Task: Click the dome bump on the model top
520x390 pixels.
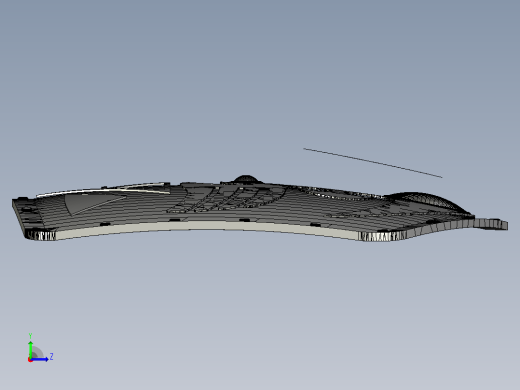Action: click(x=247, y=179)
